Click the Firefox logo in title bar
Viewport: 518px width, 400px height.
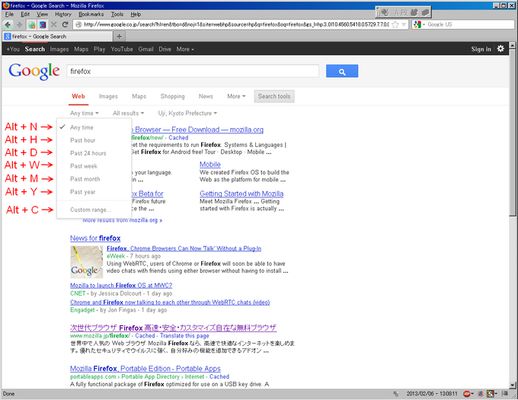(6, 5)
